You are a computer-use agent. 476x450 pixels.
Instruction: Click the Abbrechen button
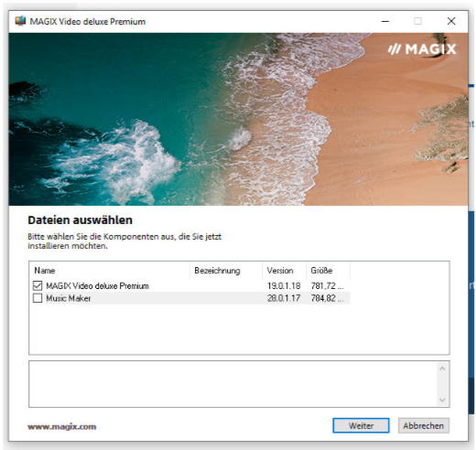click(423, 425)
